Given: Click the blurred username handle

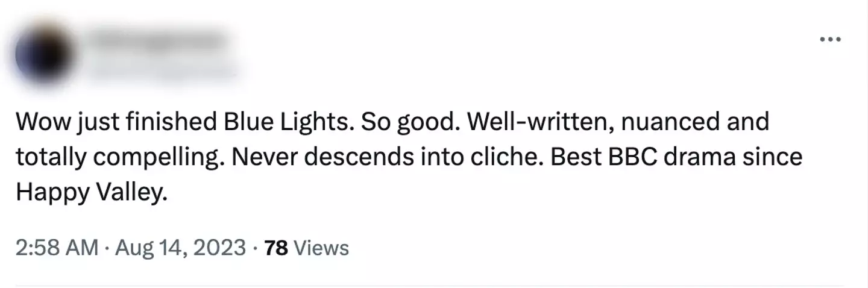Looking at the screenshot, I should coord(163,70).
